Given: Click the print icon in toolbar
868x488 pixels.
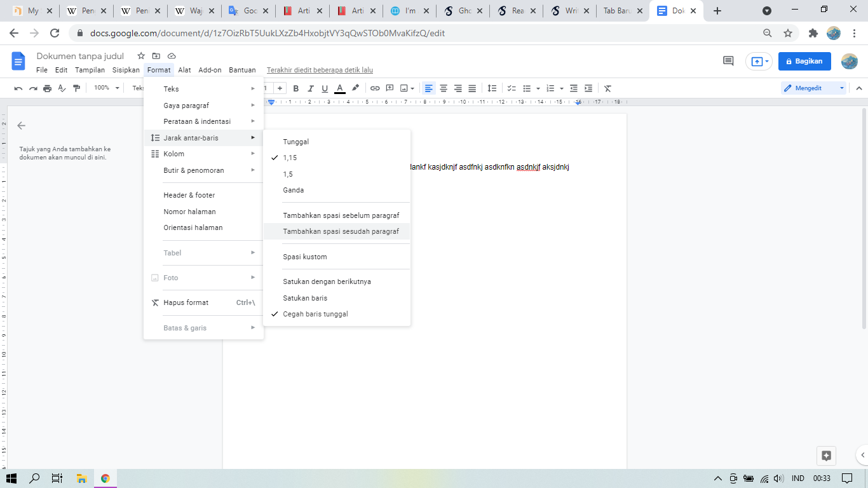Looking at the screenshot, I should click(x=47, y=88).
